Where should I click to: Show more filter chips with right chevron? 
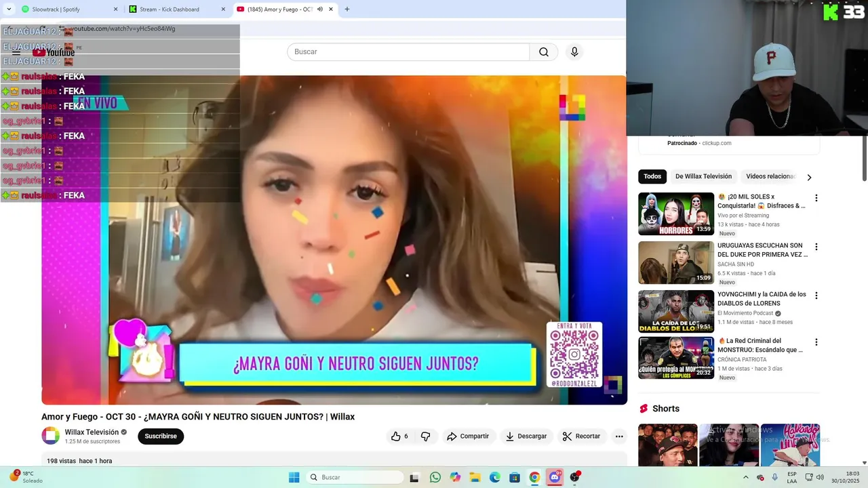[x=809, y=177]
